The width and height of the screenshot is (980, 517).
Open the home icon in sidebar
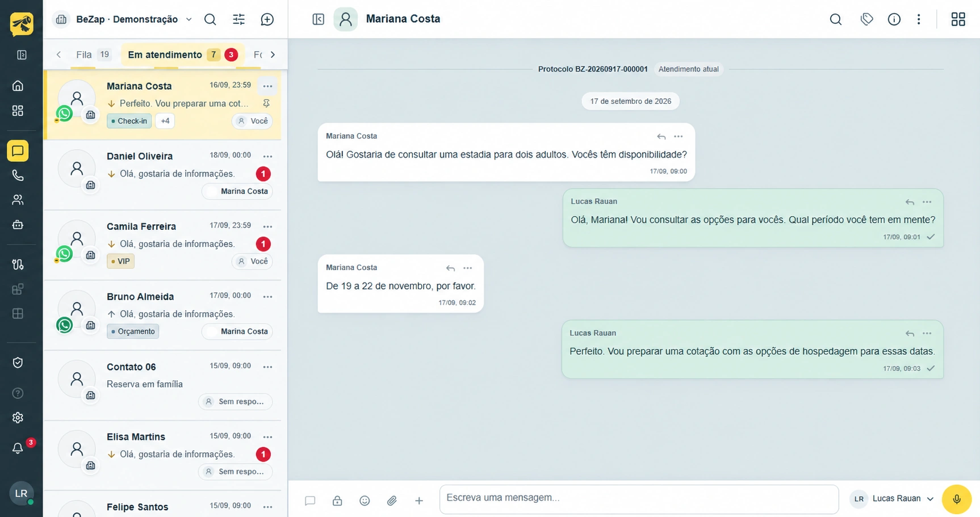[x=18, y=86]
